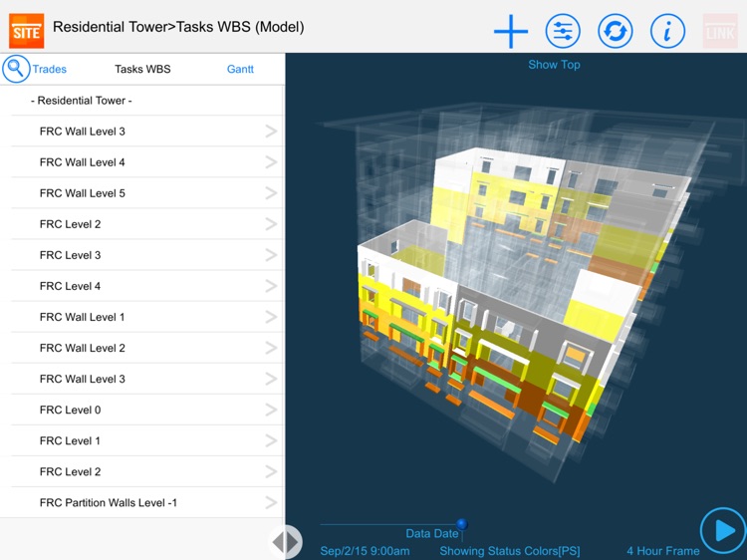Expand FRC Wall Level 4 chevron
The height and width of the screenshot is (560, 747).
tap(271, 162)
